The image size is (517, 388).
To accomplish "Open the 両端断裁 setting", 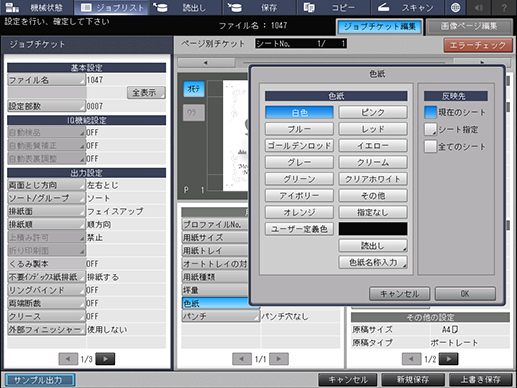I will (x=46, y=303).
